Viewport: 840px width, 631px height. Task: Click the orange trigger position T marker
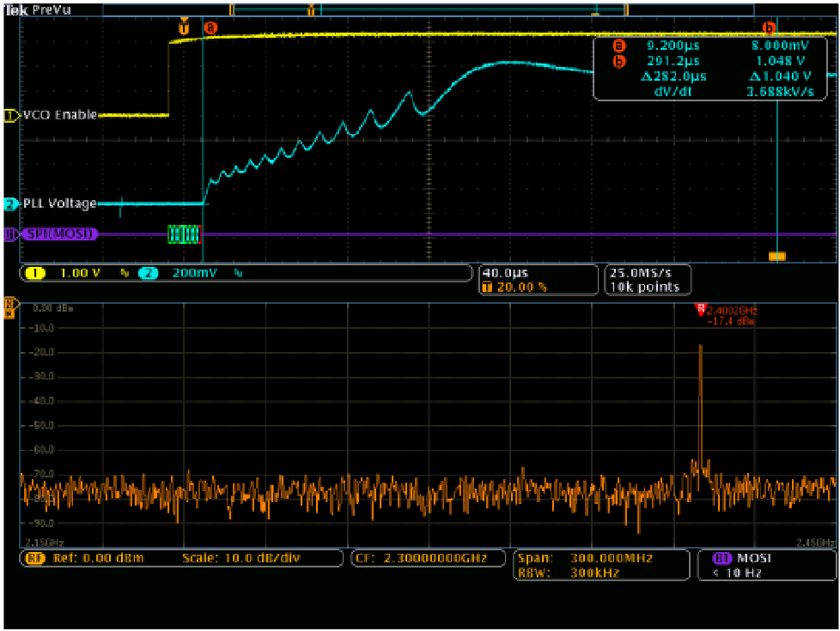click(x=182, y=27)
